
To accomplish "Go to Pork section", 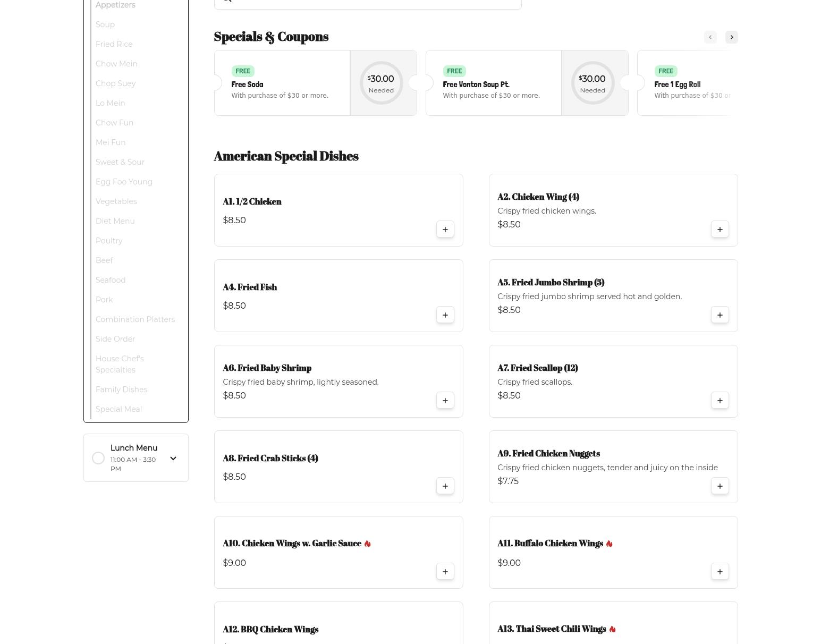I will pyautogui.click(x=104, y=300).
